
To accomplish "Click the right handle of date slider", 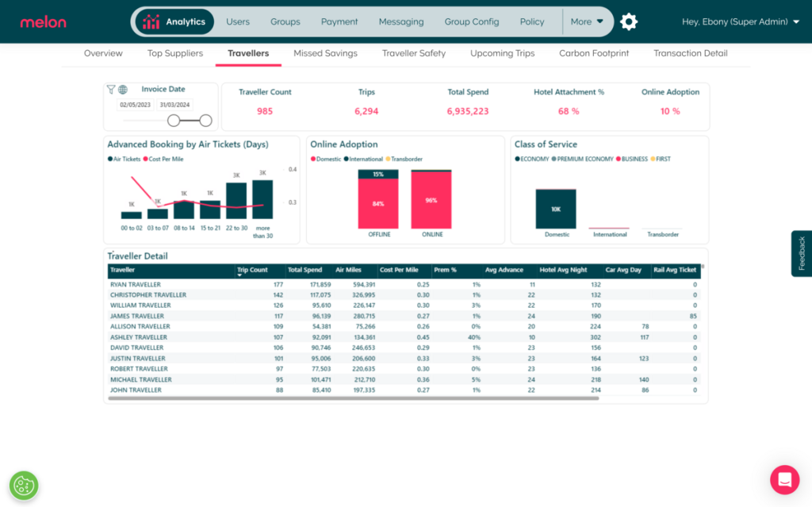I will click(x=205, y=121).
